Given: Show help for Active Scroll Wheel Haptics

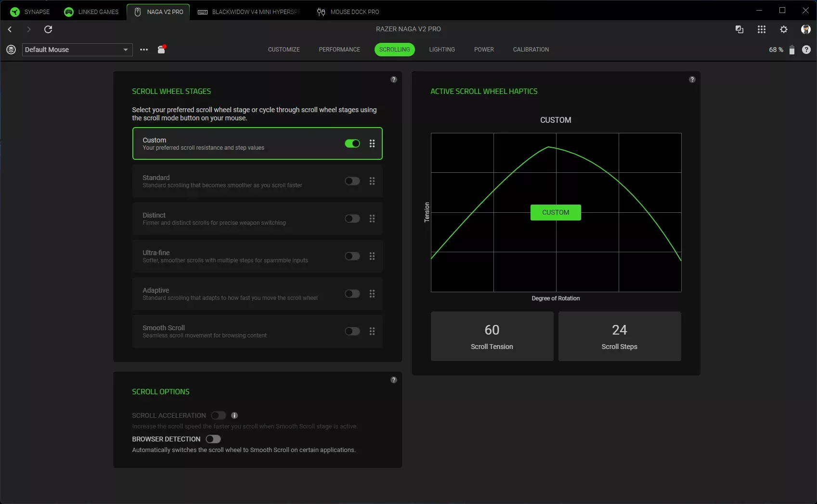Looking at the screenshot, I should pos(692,79).
